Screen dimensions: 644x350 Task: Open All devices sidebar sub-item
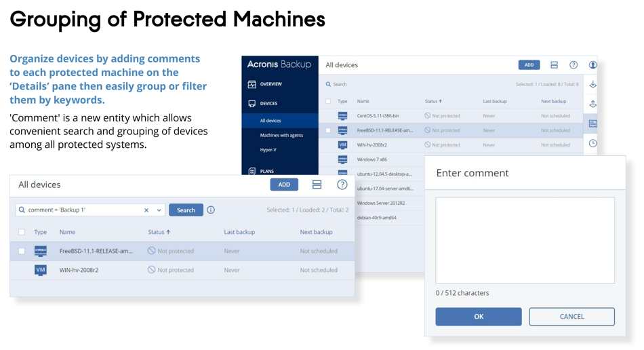point(280,121)
